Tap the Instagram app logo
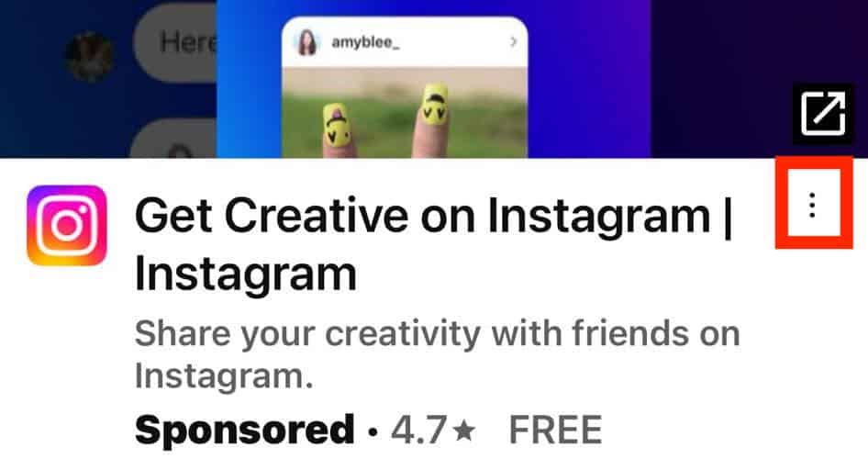868x459 pixels. 66,225
